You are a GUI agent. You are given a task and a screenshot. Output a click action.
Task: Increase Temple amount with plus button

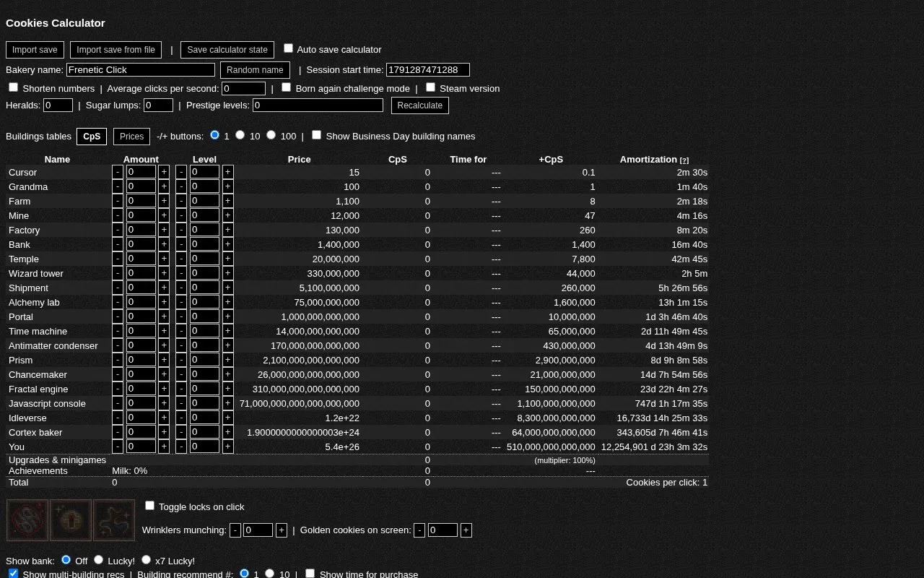pos(164,259)
